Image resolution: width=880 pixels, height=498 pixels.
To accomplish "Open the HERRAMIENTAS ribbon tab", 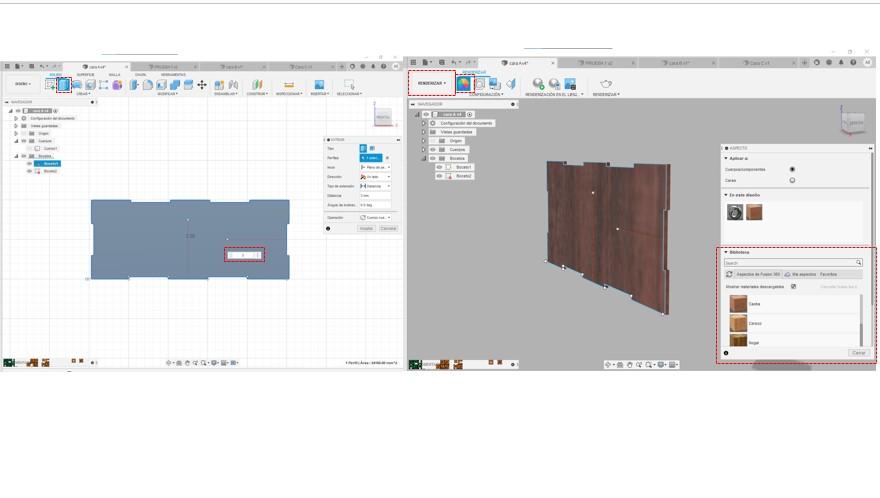I will pos(173,75).
